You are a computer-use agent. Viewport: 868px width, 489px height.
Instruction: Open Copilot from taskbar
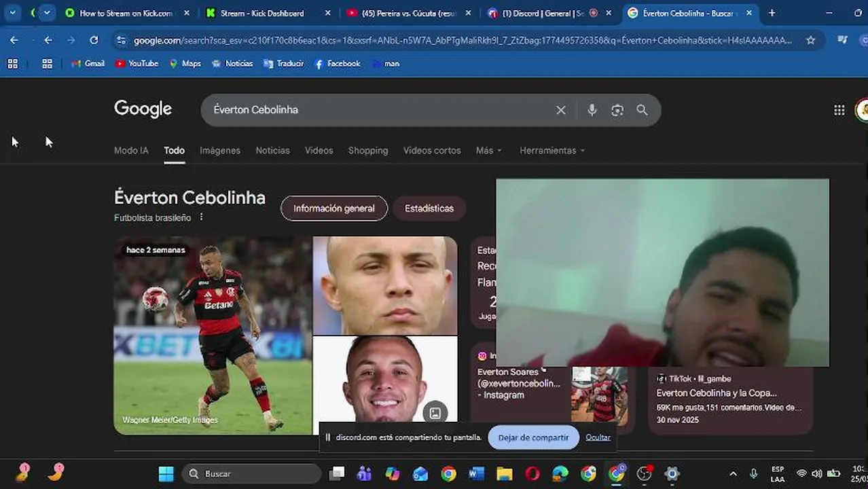[x=393, y=473]
